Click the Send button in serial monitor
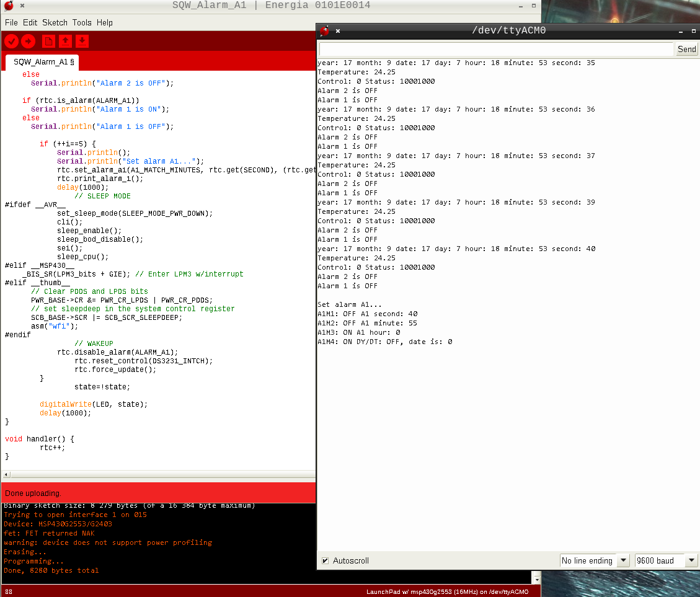700x597 pixels. pyautogui.click(x=686, y=49)
